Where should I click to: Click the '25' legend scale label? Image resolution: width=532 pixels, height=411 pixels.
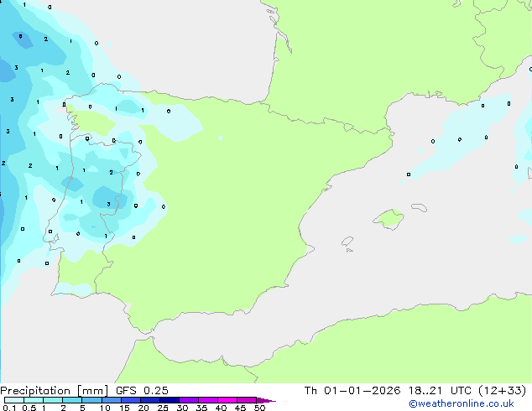163,408
